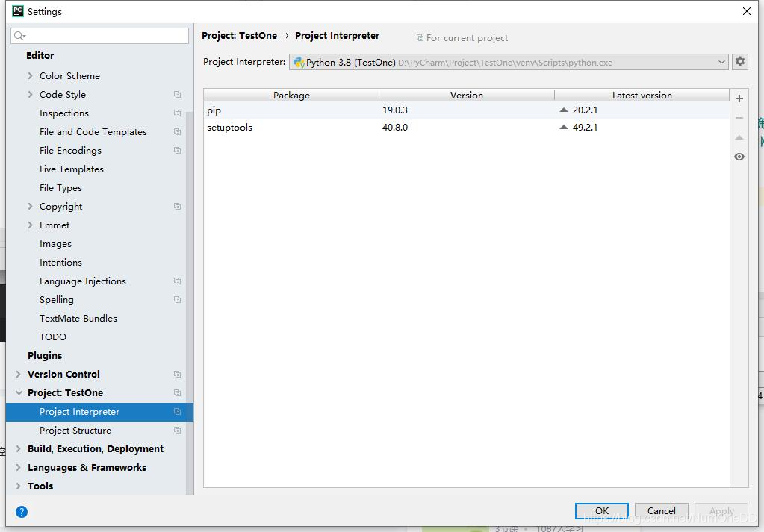Click the copy icon beside Project: TestOne

(x=177, y=392)
